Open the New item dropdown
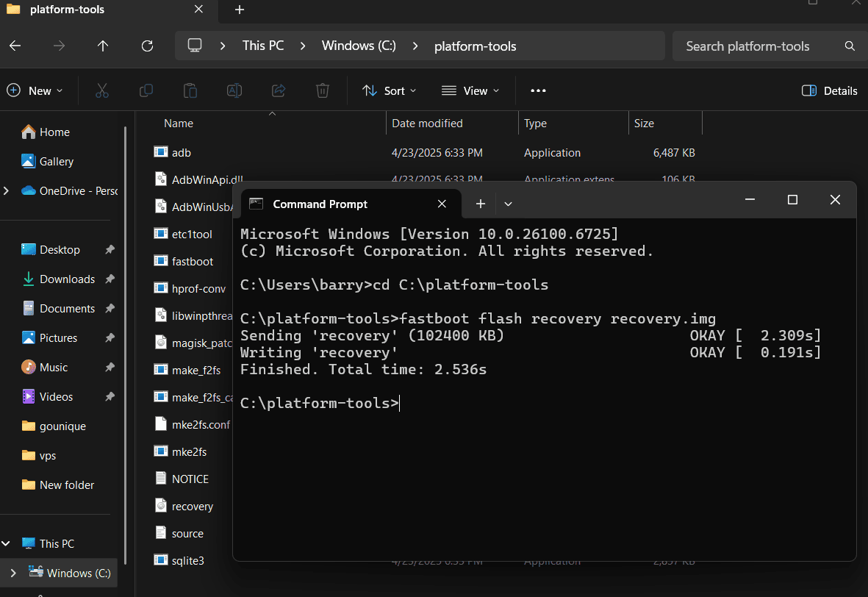The width and height of the screenshot is (868, 597). click(35, 91)
